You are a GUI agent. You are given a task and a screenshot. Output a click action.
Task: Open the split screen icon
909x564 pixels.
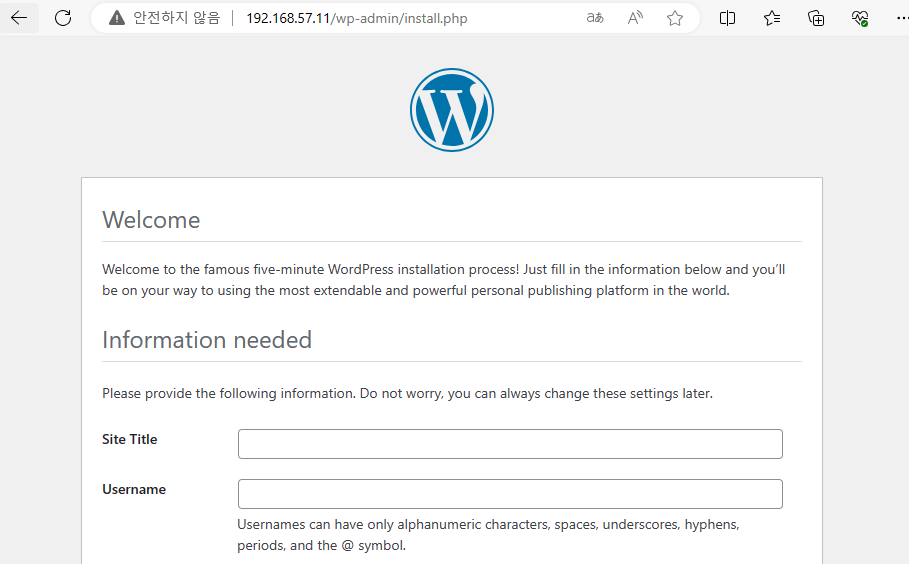click(x=727, y=18)
